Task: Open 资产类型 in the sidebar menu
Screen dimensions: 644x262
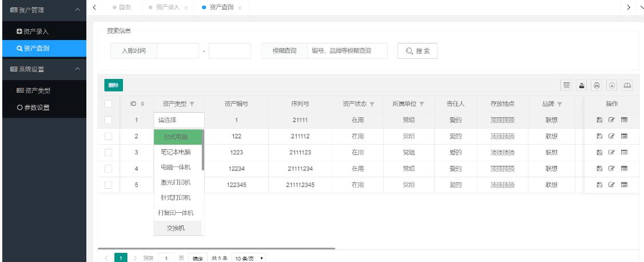Action: click(38, 89)
